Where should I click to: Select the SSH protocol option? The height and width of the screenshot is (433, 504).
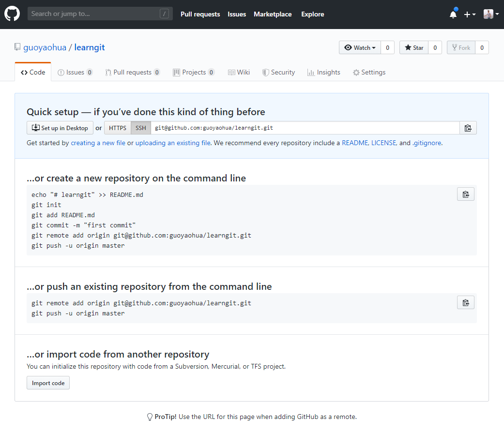[x=140, y=128]
